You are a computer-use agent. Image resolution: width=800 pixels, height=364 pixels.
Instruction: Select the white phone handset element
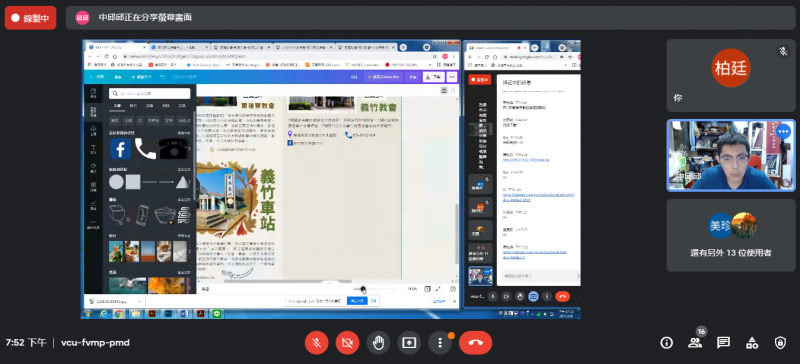click(x=145, y=149)
